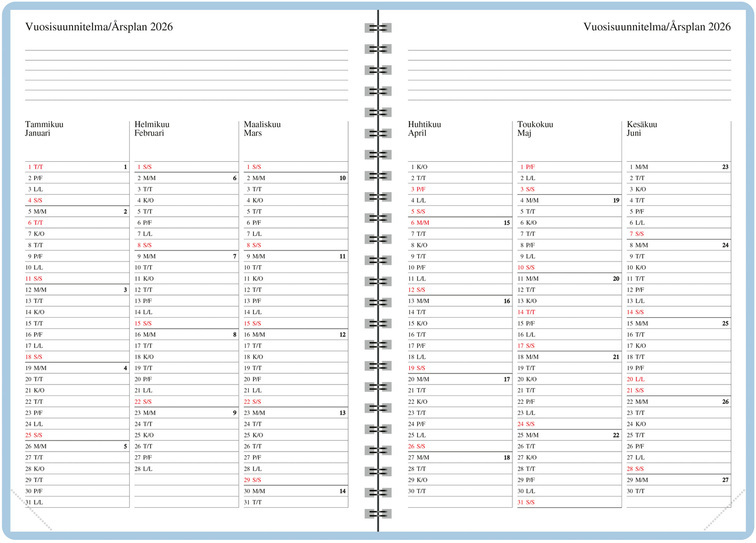
Task: Select the red 14 T/T day in Toukokuu
Action: click(527, 312)
